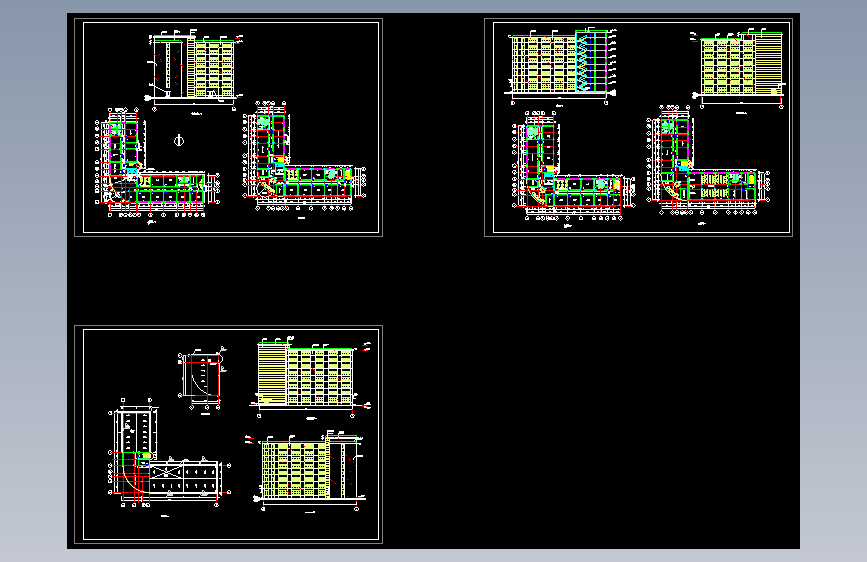Select the staircase section elevation in top-right sheet
This screenshot has width=867, height=562.
tap(563, 65)
